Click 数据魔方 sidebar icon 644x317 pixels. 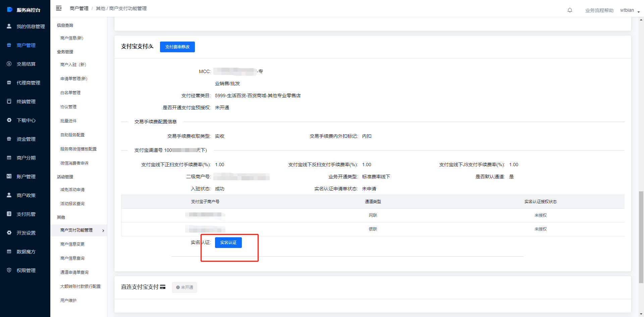[9, 251]
